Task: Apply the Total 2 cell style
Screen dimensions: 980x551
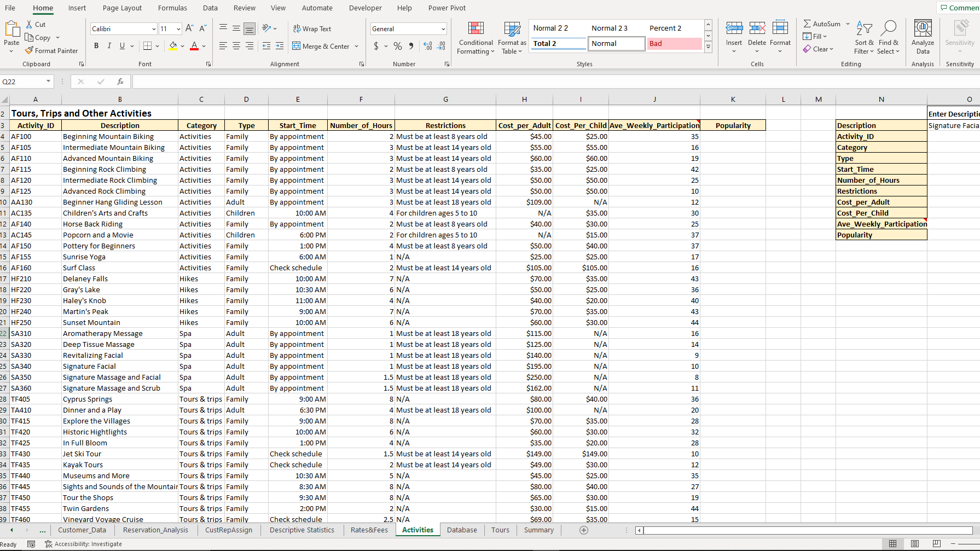Action: pyautogui.click(x=558, y=44)
